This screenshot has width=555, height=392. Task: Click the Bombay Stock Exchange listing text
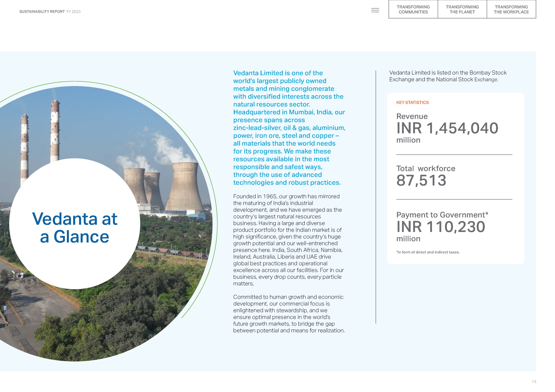coord(447,76)
